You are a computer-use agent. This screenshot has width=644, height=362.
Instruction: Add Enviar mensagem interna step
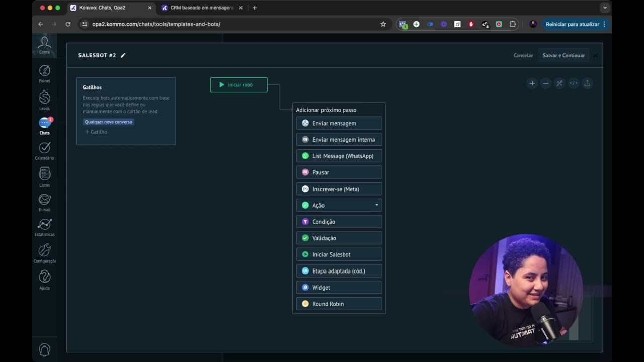[339, 140]
